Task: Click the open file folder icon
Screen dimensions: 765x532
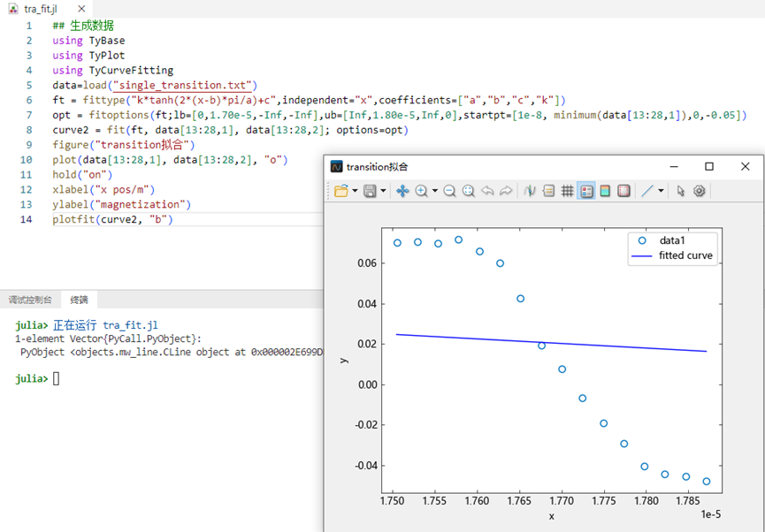Action: click(x=341, y=191)
